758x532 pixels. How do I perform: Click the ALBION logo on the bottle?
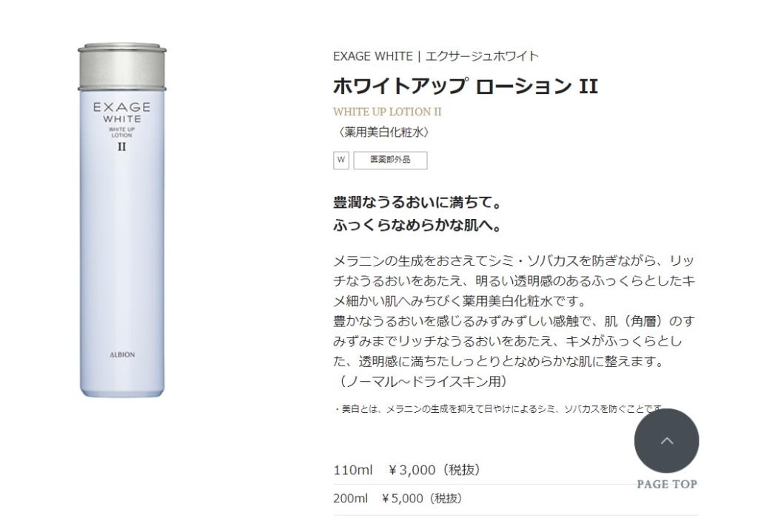pos(122,354)
